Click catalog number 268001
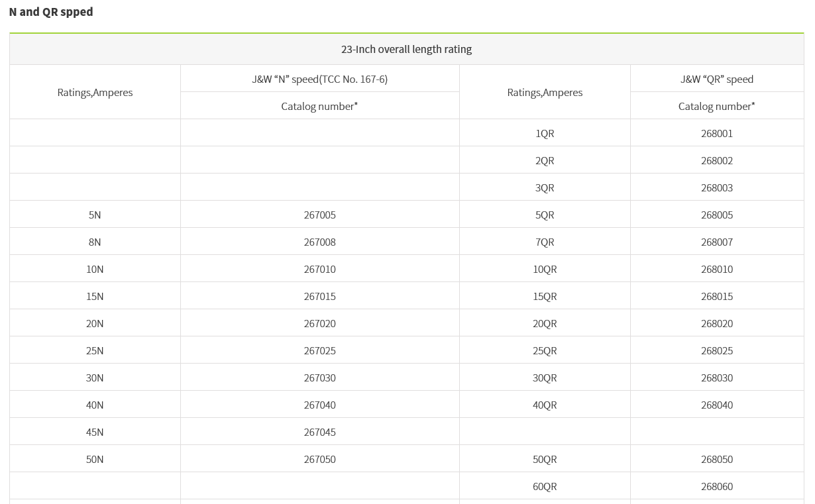The width and height of the screenshot is (815, 504). click(716, 133)
